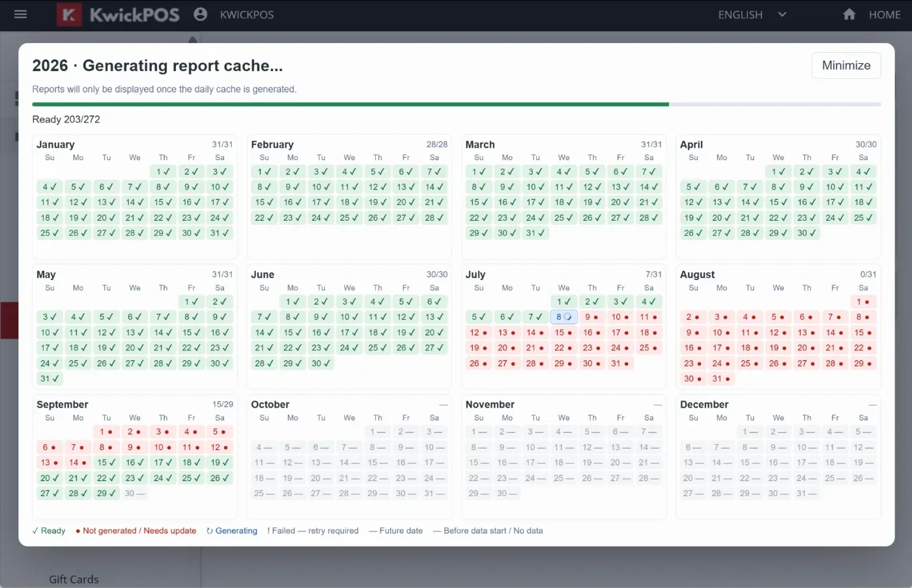Click the "Future date" legend entry
Viewport: 912px width, 588px height.
click(x=395, y=531)
